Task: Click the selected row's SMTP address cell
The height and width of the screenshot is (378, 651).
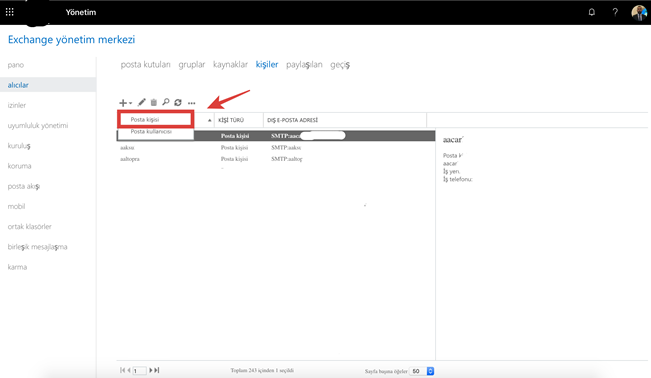Action: 308,136
